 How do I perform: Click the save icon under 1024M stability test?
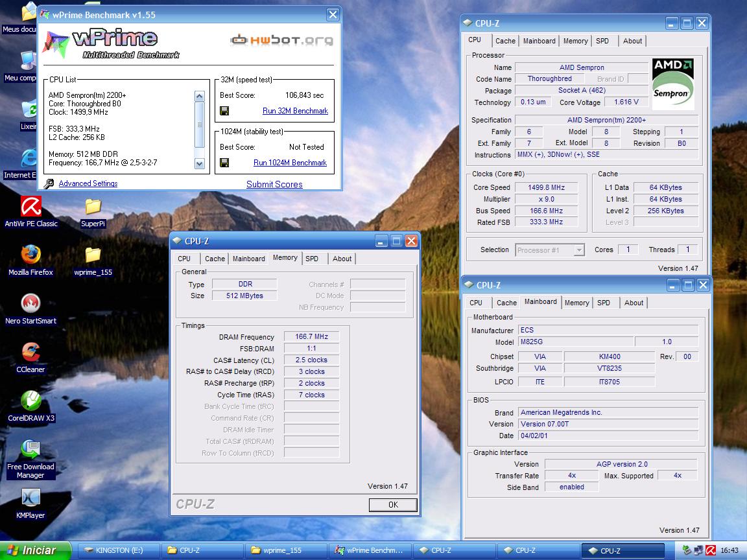click(224, 163)
